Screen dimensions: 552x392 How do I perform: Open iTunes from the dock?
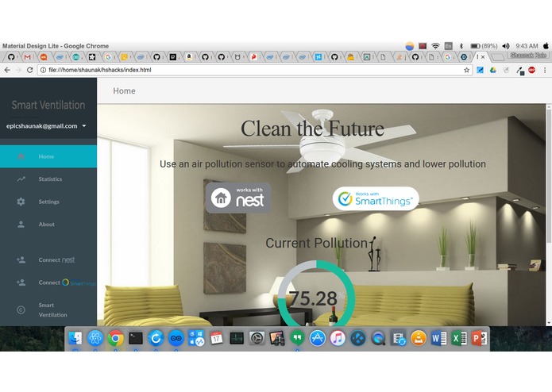pyautogui.click(x=338, y=339)
